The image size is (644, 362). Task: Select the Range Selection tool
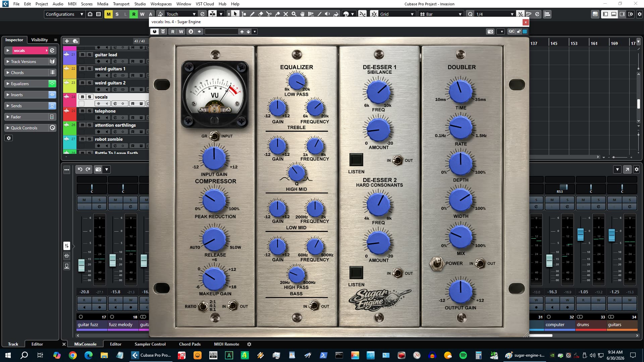pos(244,14)
